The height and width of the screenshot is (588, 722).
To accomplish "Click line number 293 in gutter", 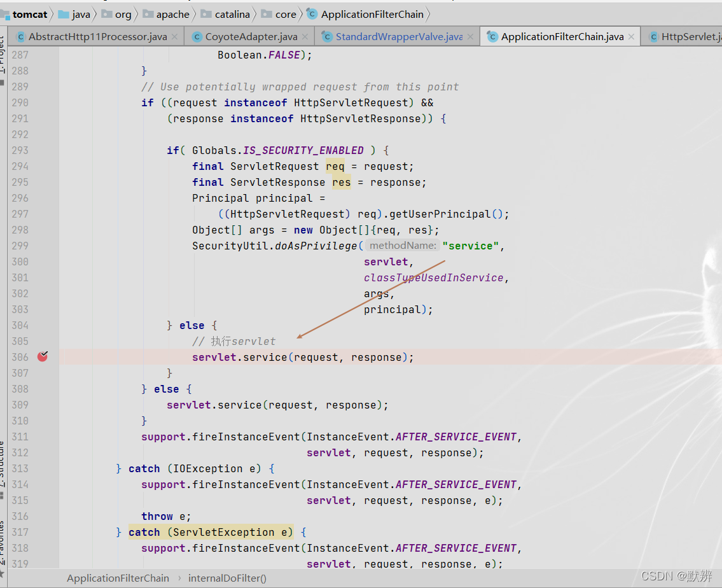I will pyautogui.click(x=20, y=151).
